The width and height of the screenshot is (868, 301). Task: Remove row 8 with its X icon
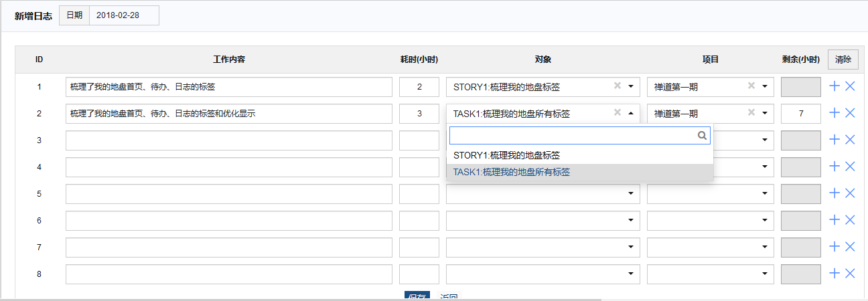click(850, 274)
